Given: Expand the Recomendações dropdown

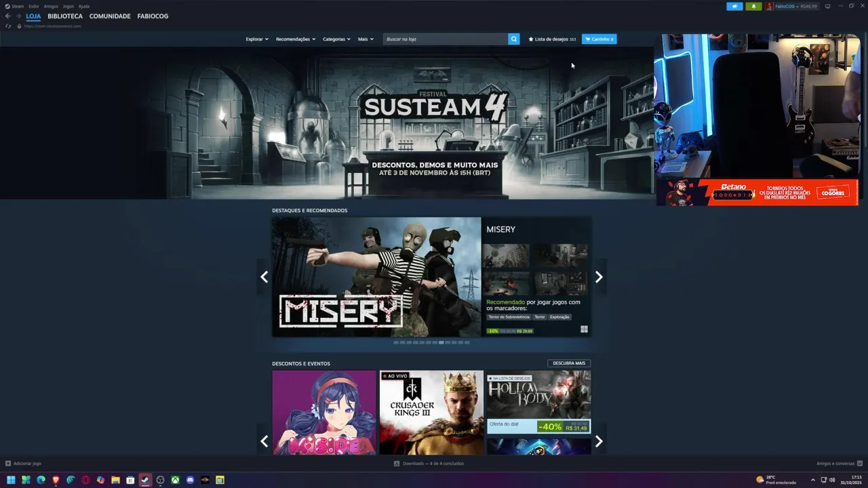Looking at the screenshot, I should click(x=296, y=39).
